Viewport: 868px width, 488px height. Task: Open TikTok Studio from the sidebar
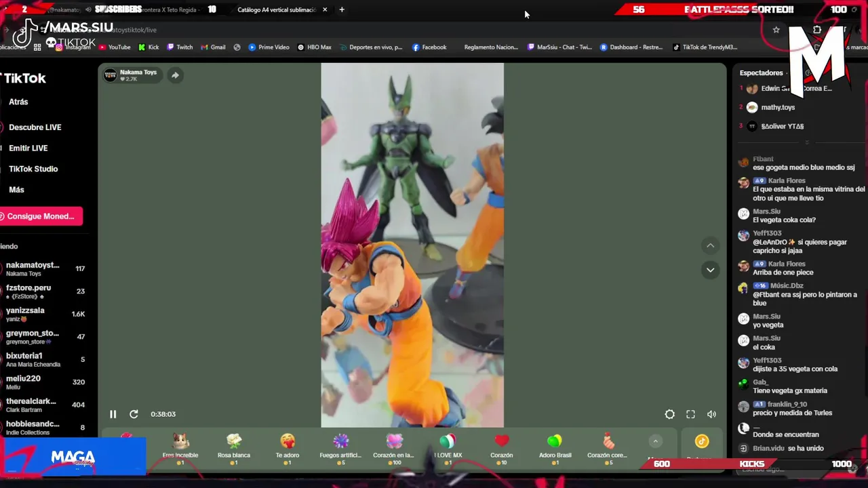33,169
